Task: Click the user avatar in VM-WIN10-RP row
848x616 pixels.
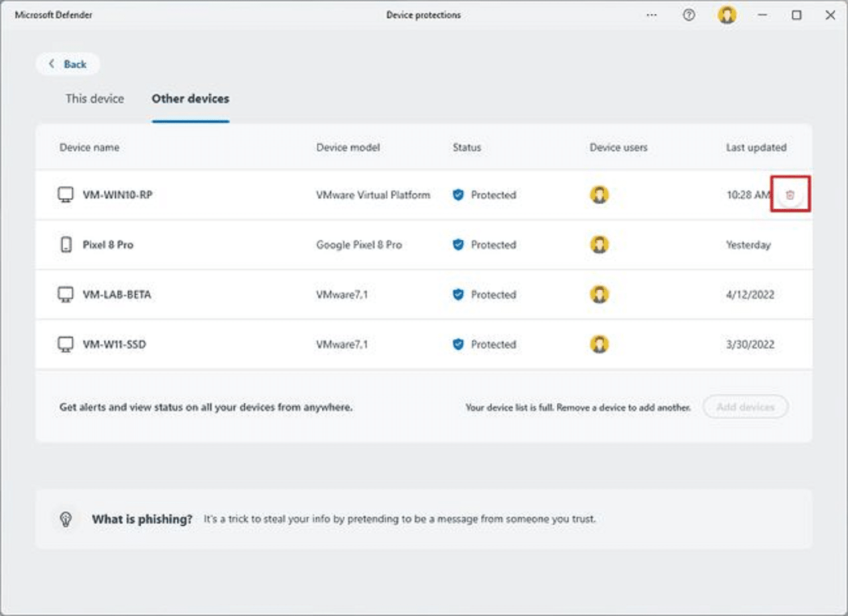Action: pos(599,194)
